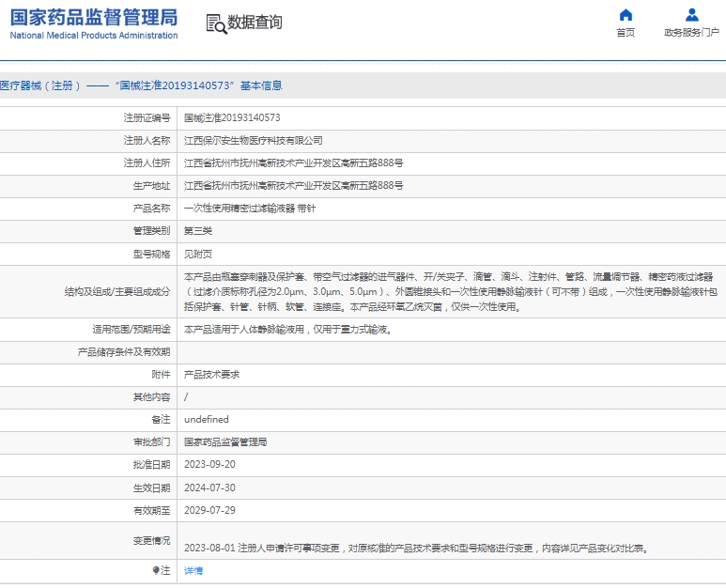Viewport: 726px width, 588px height.
Task: Click the 结构及组成 description paragraph
Action: point(451,292)
